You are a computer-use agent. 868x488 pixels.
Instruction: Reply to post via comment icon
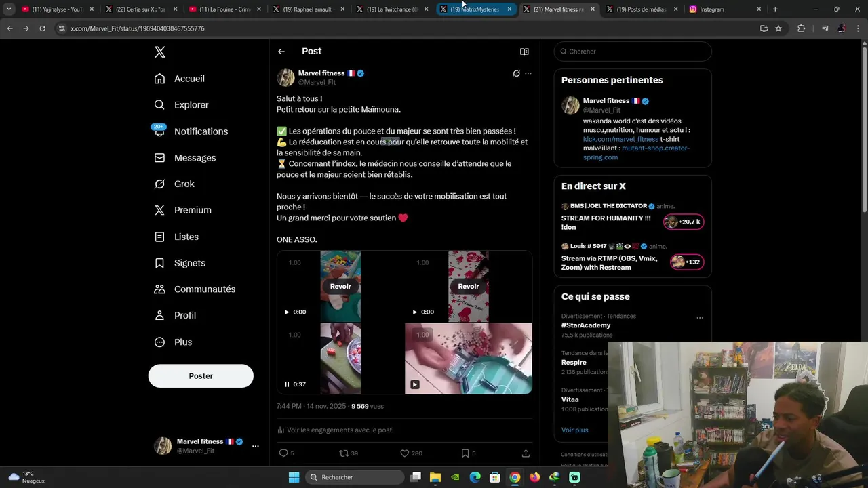click(x=283, y=453)
